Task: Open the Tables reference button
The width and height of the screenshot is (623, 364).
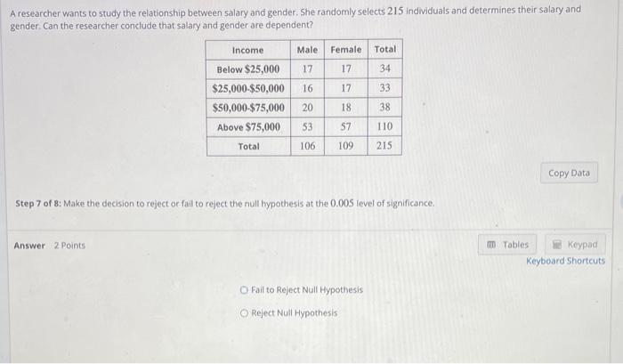Action: (x=507, y=245)
